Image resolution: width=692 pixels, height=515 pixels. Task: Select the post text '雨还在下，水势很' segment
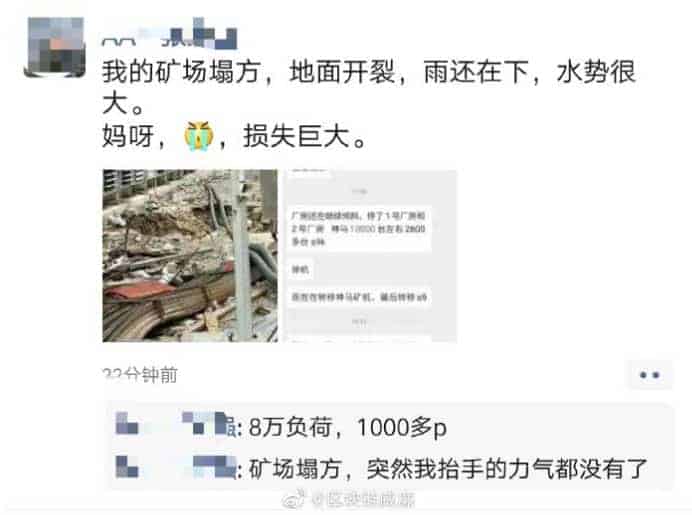tap(530, 72)
